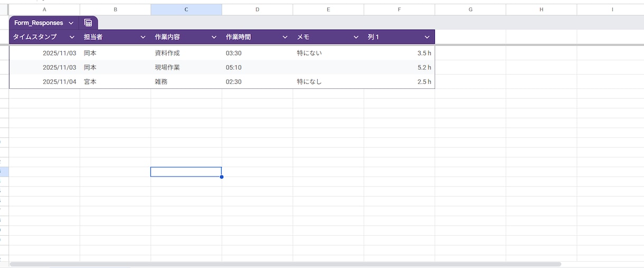Select column G header

click(x=470, y=10)
